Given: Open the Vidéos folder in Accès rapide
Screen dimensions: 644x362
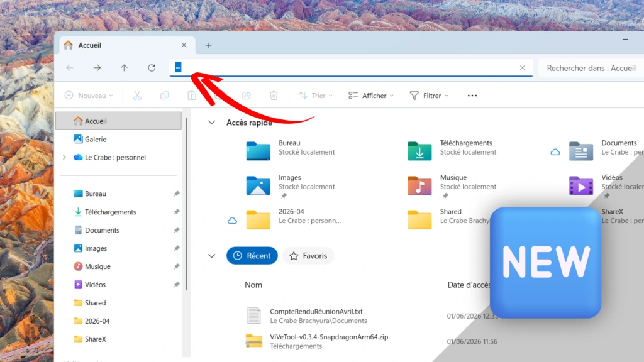Looking at the screenshot, I should point(606,185).
